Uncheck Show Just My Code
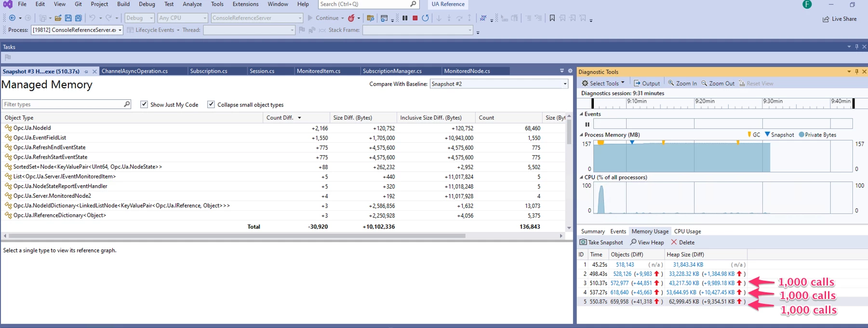868x328 pixels. click(x=144, y=105)
